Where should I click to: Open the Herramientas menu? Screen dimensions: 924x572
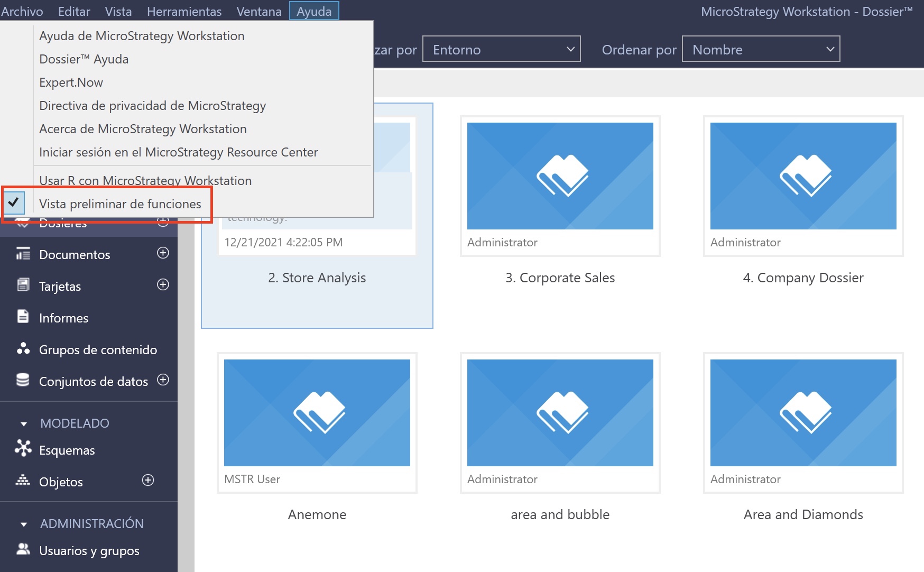pos(184,11)
